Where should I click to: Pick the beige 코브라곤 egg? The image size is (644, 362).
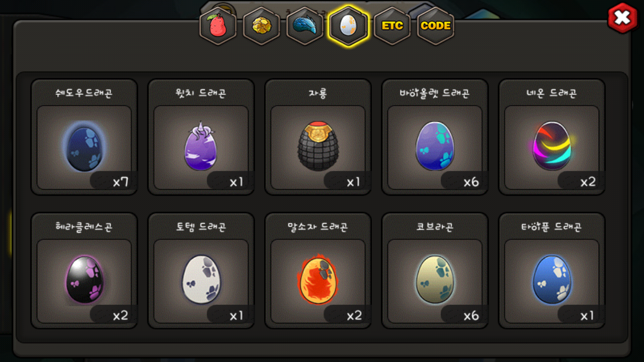pyautogui.click(x=435, y=280)
